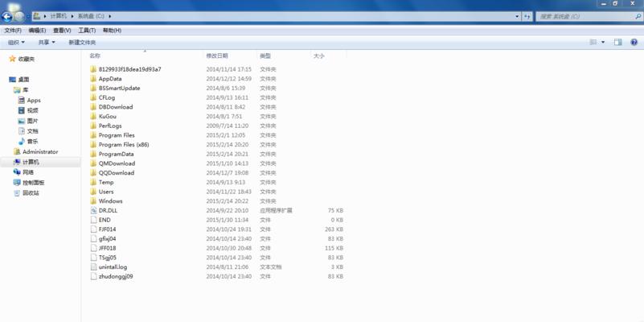
Task: Open the 文件(F) menu
Action: click(x=13, y=31)
